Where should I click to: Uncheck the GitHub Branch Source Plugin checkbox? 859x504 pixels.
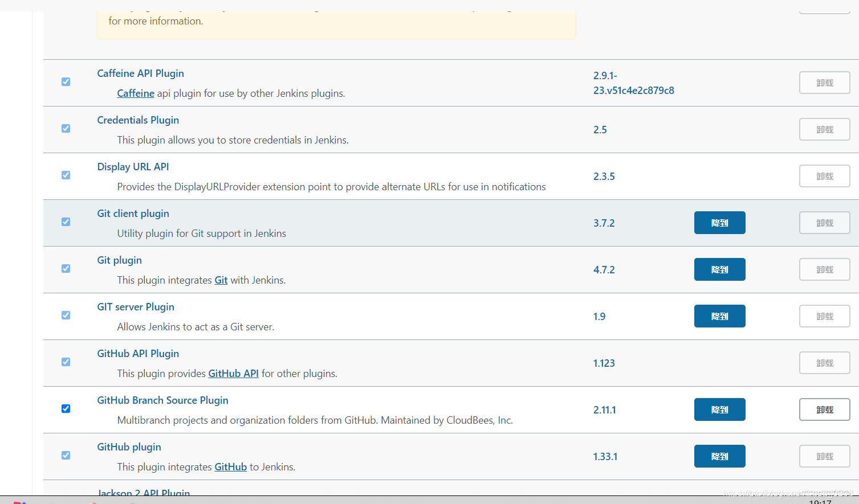tap(66, 409)
